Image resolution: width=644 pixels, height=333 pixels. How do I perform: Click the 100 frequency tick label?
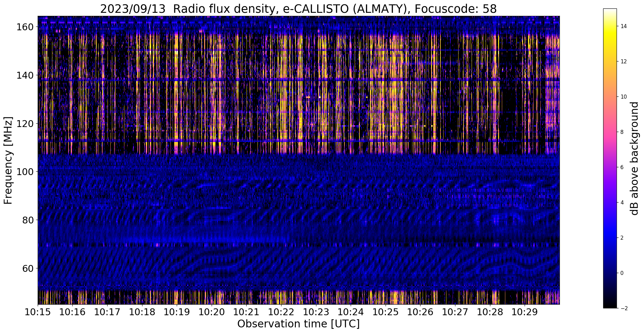(24, 172)
